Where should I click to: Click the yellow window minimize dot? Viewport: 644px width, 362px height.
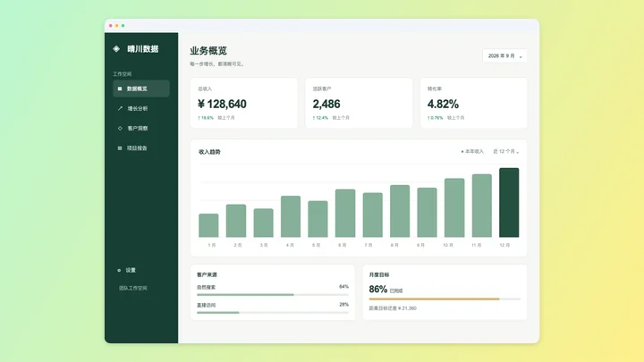coord(116,25)
